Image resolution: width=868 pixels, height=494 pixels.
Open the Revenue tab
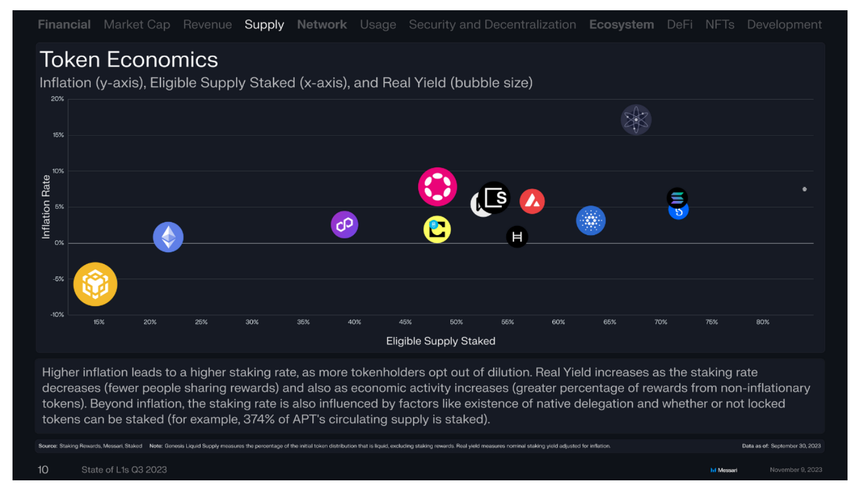[208, 24]
